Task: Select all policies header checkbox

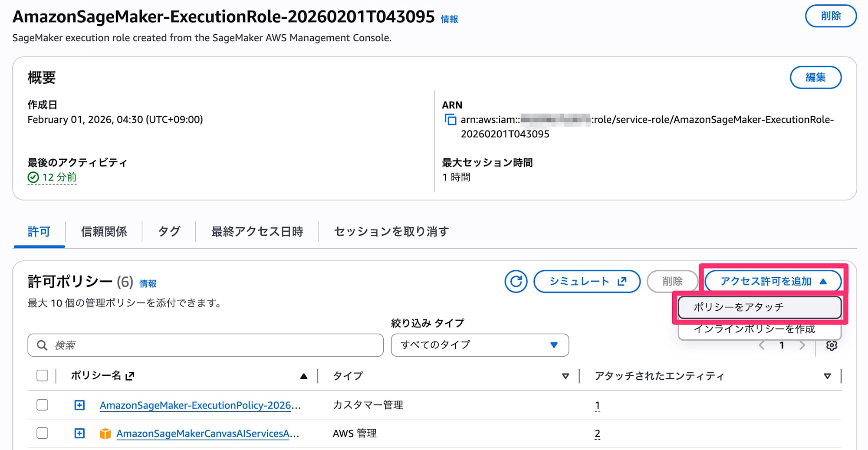Action: [43, 376]
